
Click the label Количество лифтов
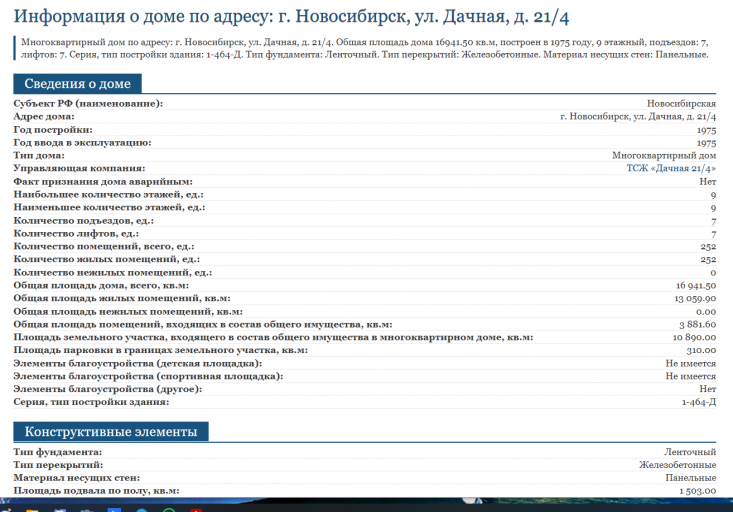click(76, 233)
